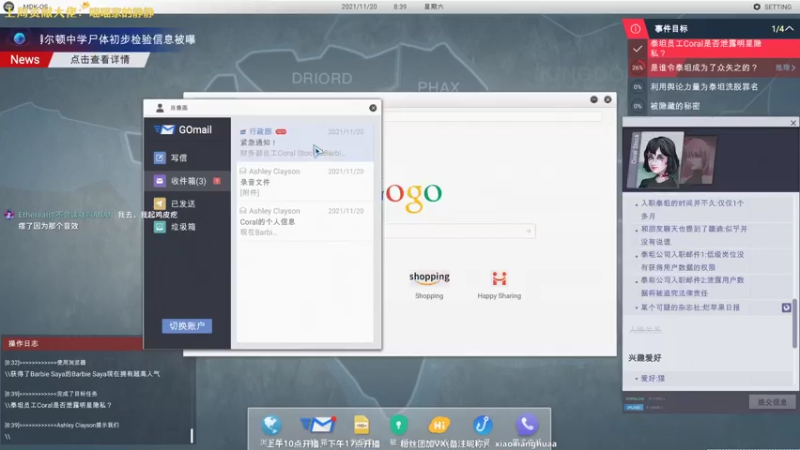
Task: Select the dimmed second character portrait
Action: (700, 160)
